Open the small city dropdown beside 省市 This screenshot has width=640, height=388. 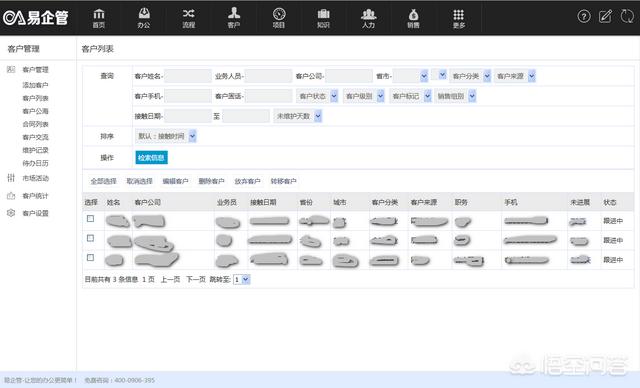click(439, 75)
